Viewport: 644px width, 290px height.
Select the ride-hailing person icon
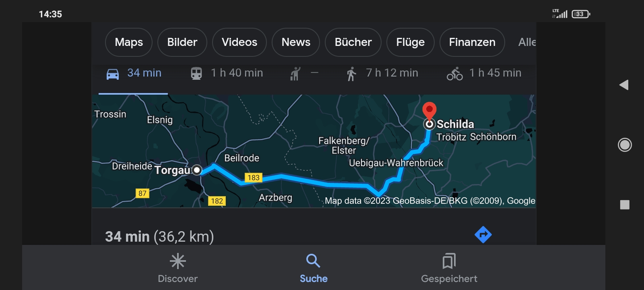pos(295,74)
